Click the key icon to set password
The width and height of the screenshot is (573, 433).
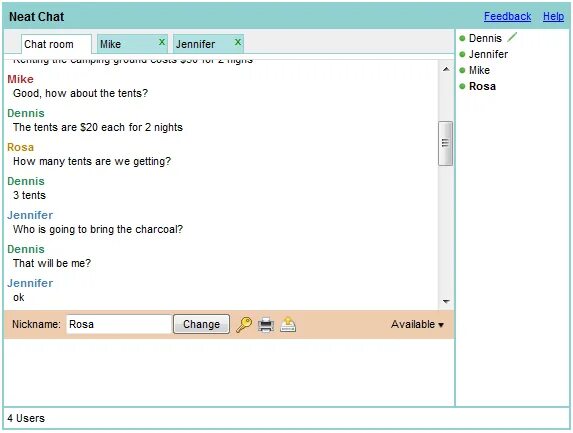click(244, 324)
